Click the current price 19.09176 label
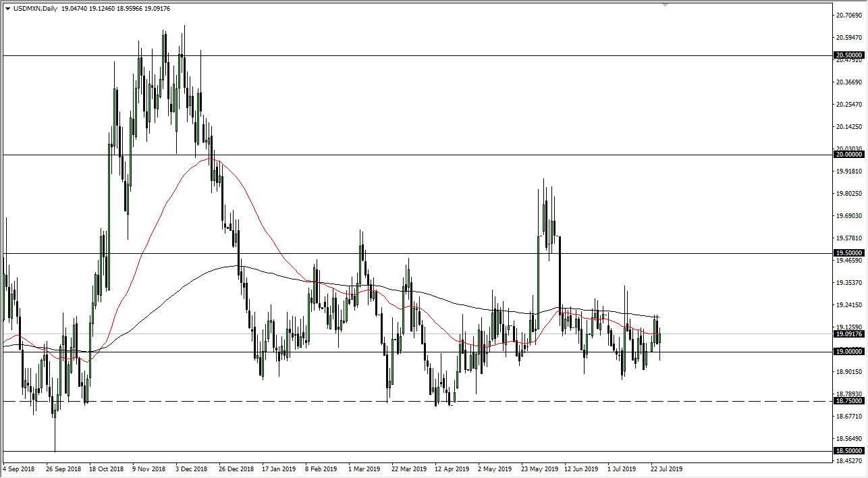The height and width of the screenshot is (478, 868). pyautogui.click(x=848, y=334)
